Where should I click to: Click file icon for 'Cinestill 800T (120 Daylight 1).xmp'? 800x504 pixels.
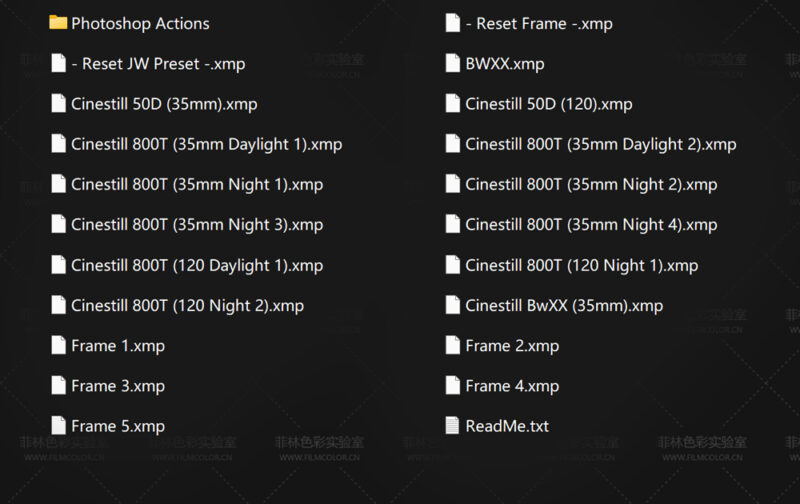click(x=59, y=265)
